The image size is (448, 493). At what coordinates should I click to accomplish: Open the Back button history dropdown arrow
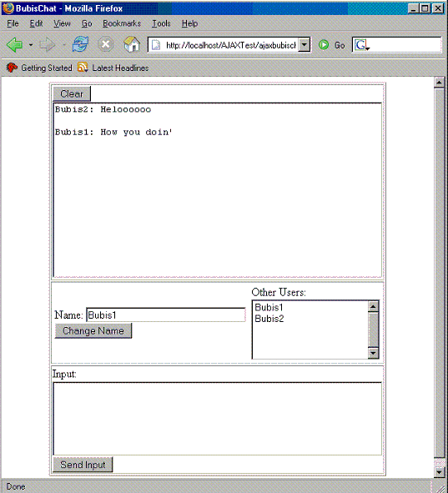[31, 45]
